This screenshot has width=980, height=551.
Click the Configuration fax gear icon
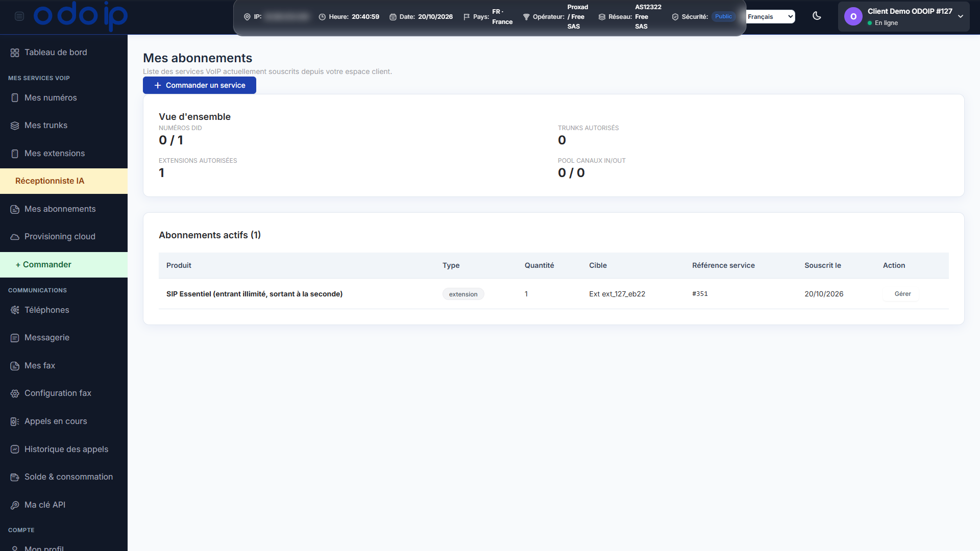15,393
